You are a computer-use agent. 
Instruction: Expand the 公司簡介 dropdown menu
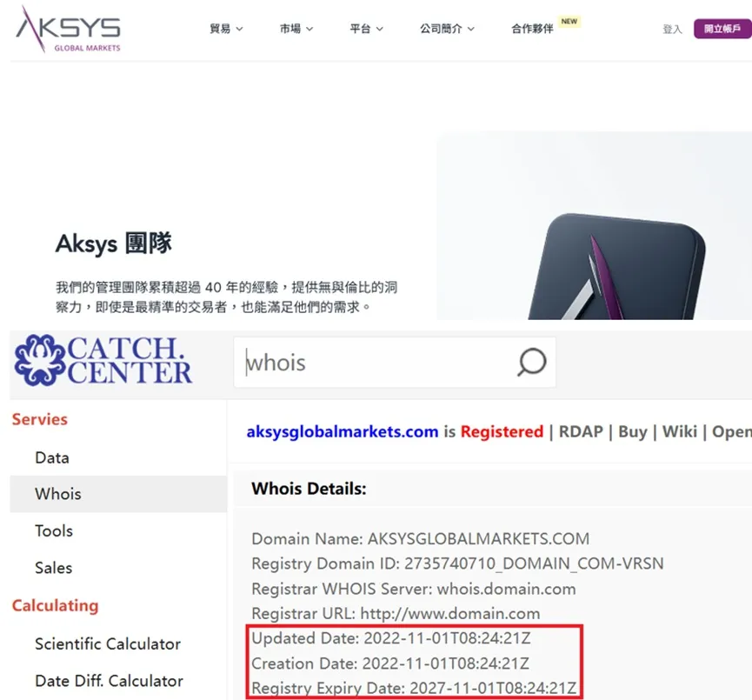coord(447,29)
